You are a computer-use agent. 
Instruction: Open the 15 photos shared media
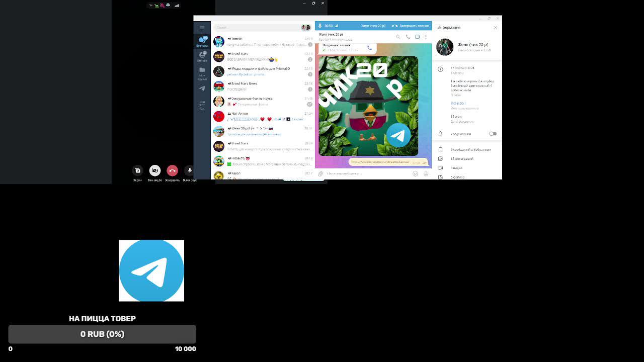[x=468, y=158]
